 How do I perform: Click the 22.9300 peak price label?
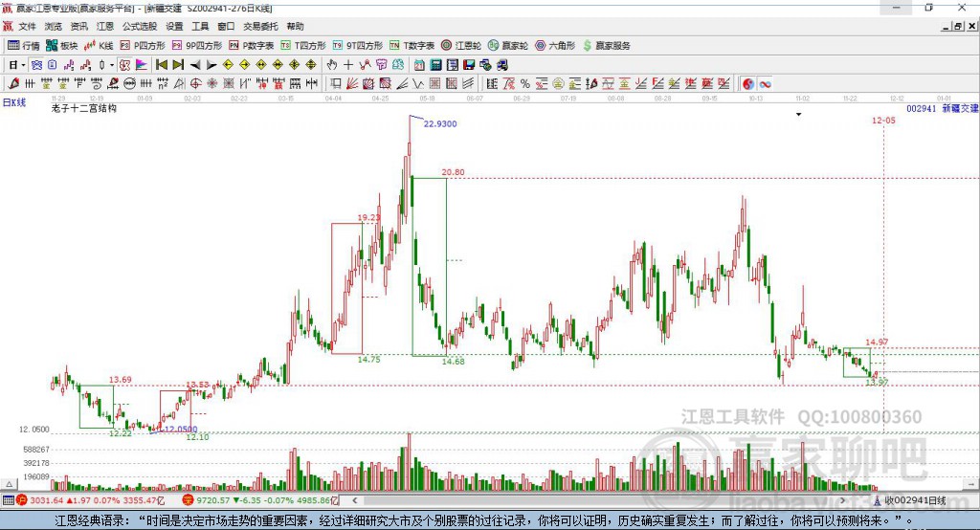440,123
